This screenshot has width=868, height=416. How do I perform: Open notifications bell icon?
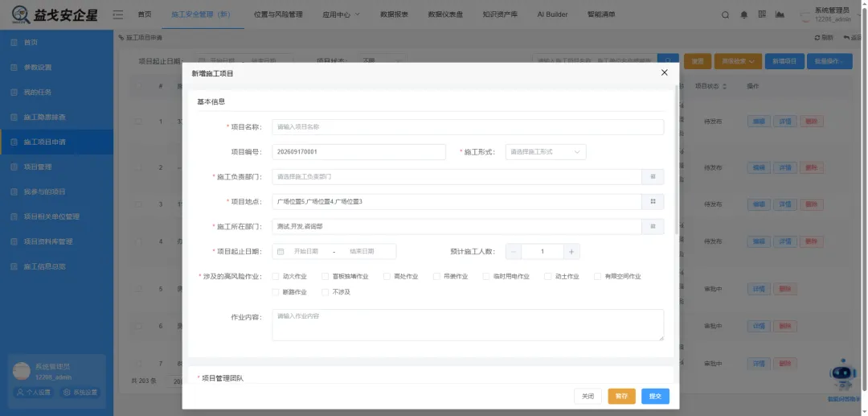point(744,15)
